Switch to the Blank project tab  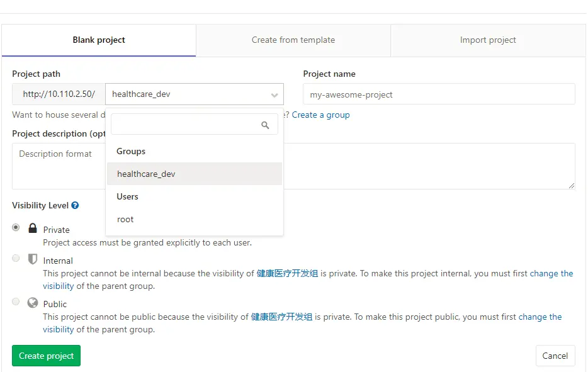tap(98, 40)
